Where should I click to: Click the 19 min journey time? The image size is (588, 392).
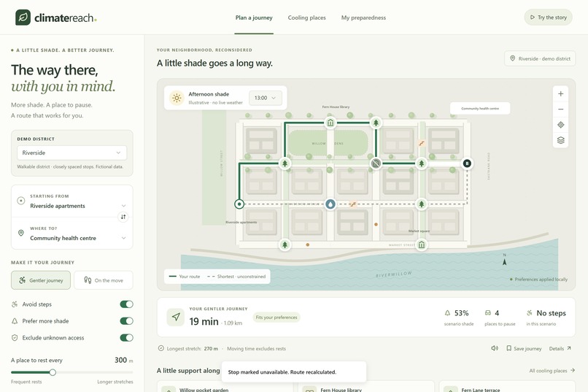tap(204, 321)
